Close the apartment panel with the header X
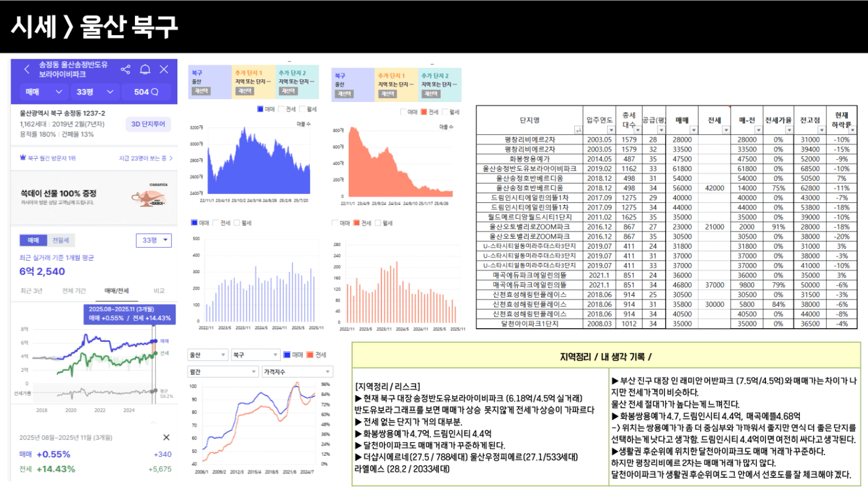 point(164,69)
